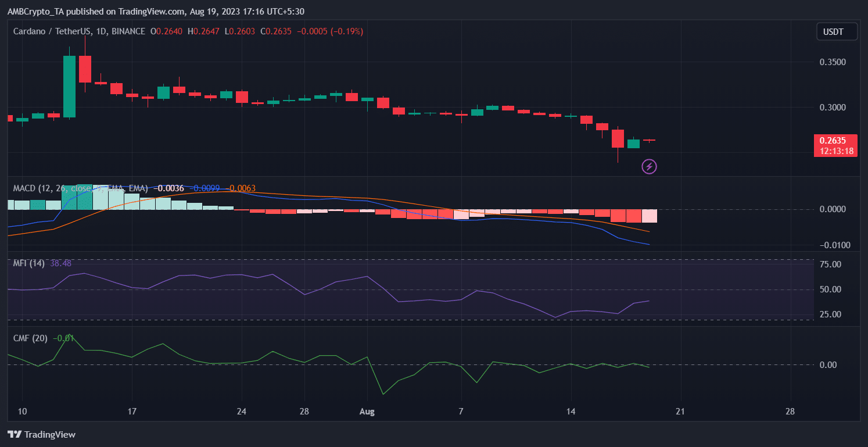Screen dimensions: 868x447
Task: Click the large green candle before the 17th
Action: [70, 87]
